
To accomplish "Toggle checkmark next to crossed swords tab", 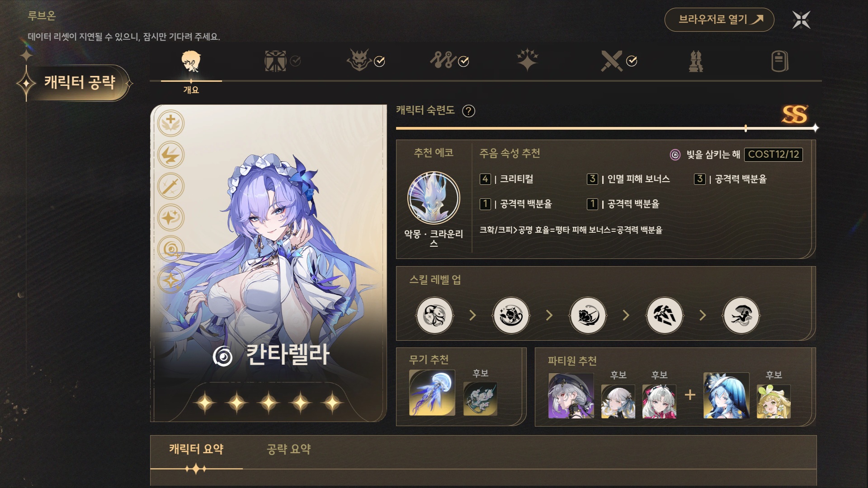I will [632, 61].
